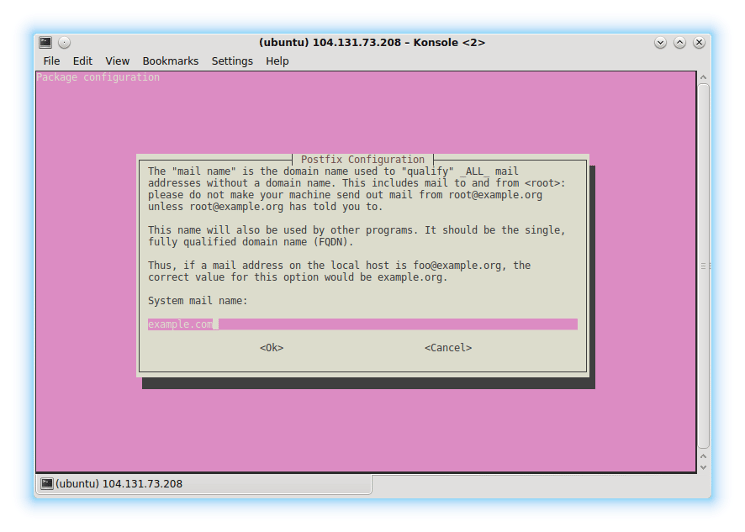Click the lower scroll up arrow
Viewport: 745px width, 532px height.
(704, 456)
